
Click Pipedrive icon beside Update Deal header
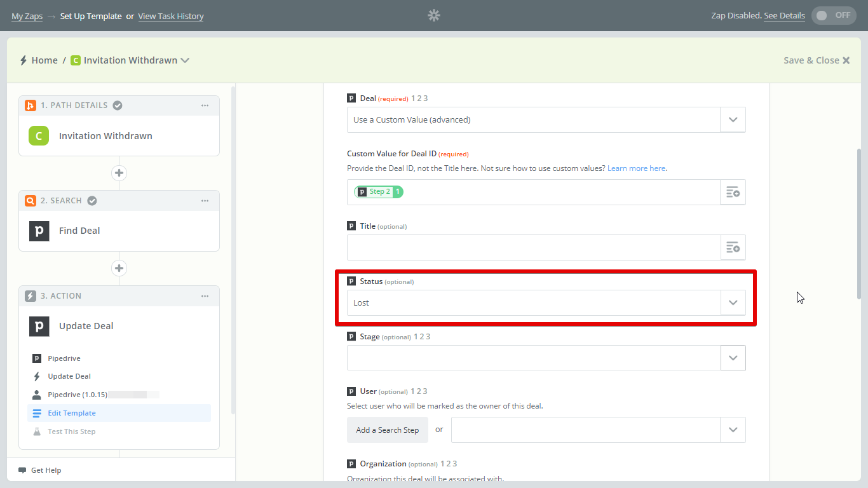[39, 326]
